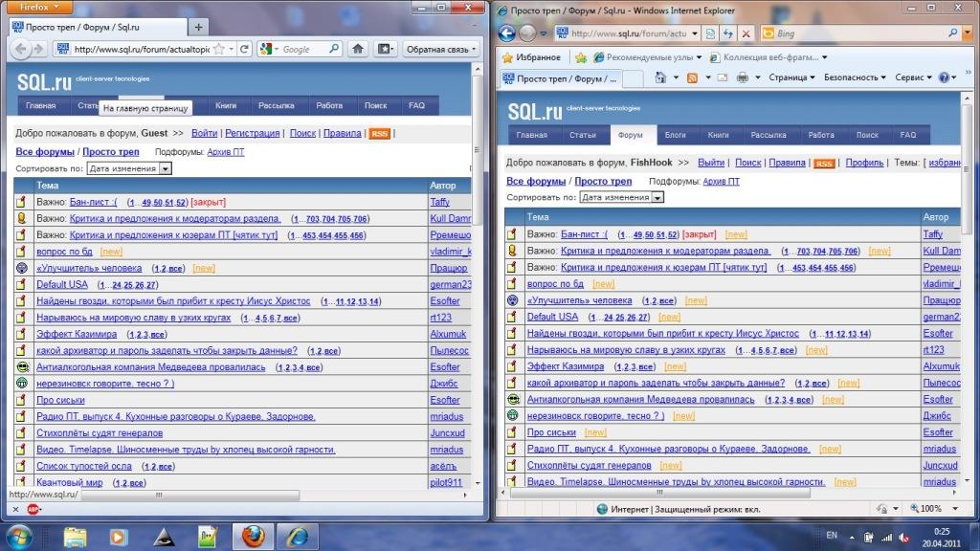This screenshot has width=980, height=551.
Task: Open a new tab in Firefox
Action: tap(198, 27)
